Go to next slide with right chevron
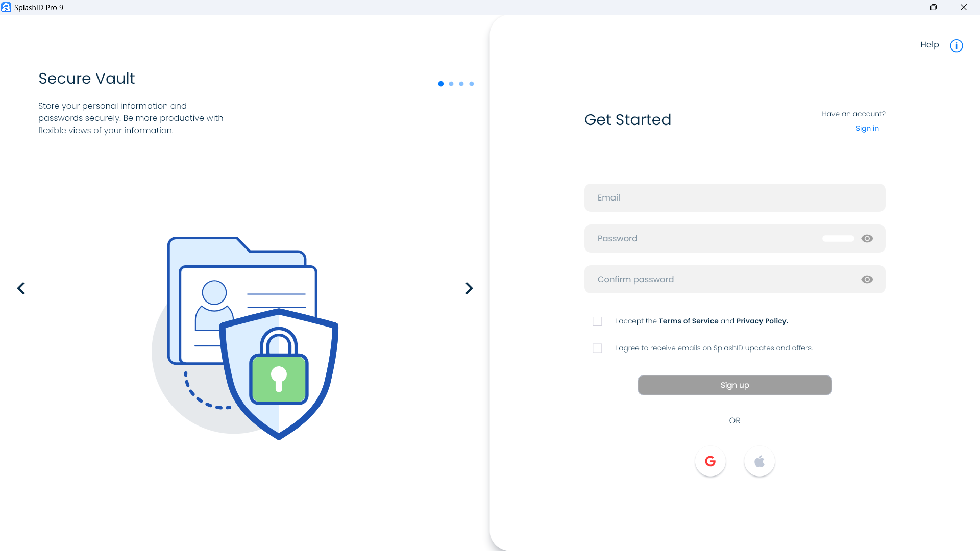This screenshot has width=980, height=551. coord(469,288)
